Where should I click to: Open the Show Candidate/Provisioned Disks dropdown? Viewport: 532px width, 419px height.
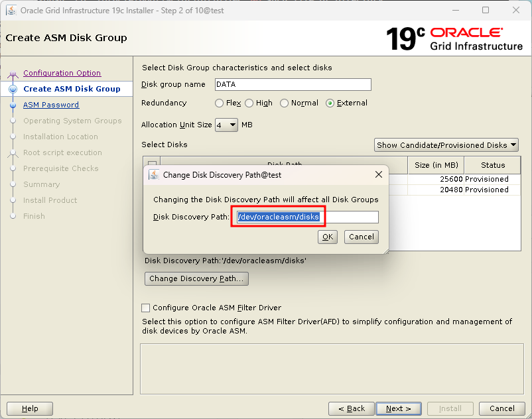(446, 145)
